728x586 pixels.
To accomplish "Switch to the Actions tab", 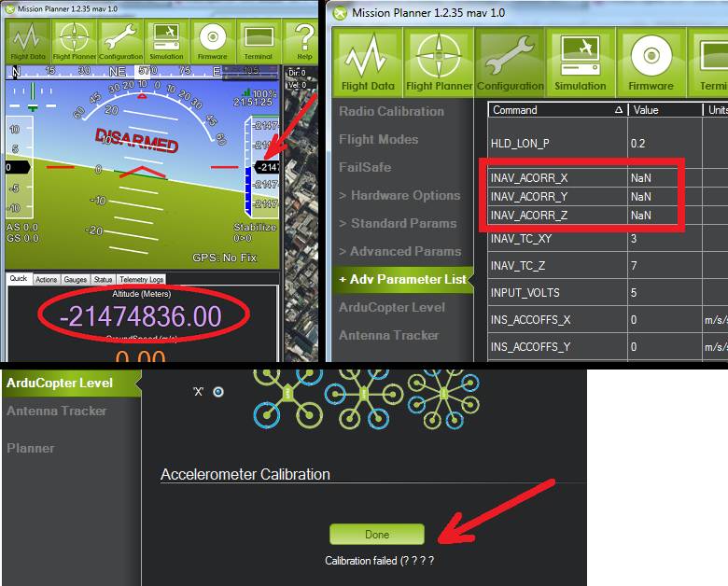I will (x=47, y=279).
